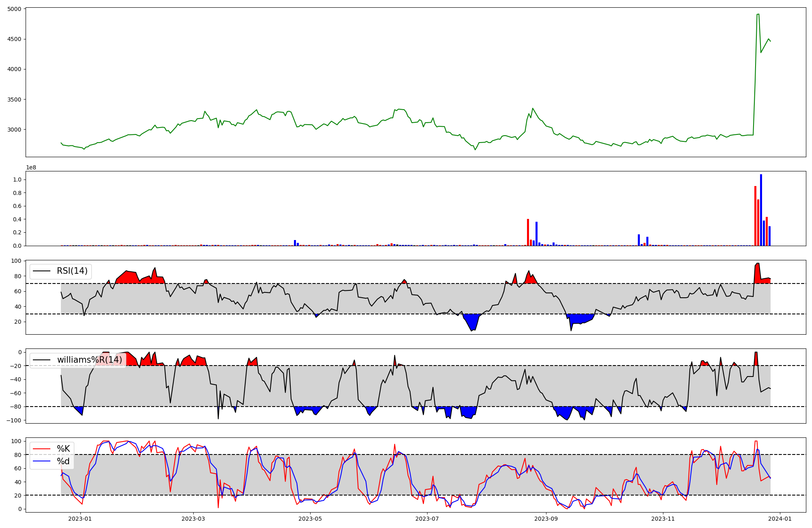Select the %K legend entry text
812x528 pixels.
(63, 449)
